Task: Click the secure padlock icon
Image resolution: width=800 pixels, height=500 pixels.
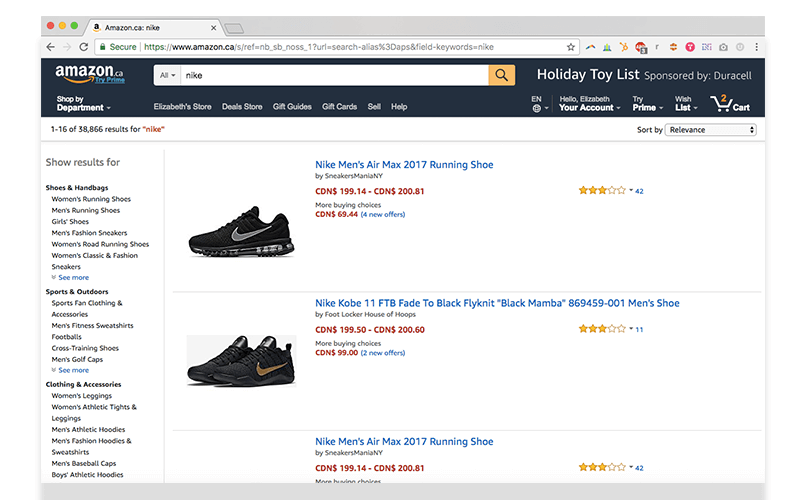Action: (x=103, y=47)
